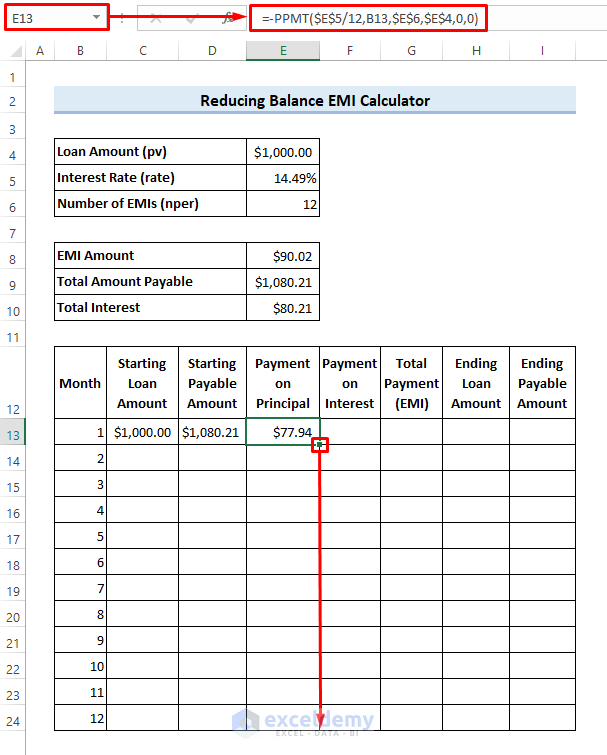Click the 'Loan Amount (pv)' label cell
This screenshot has width=607, height=755.
click(x=150, y=152)
